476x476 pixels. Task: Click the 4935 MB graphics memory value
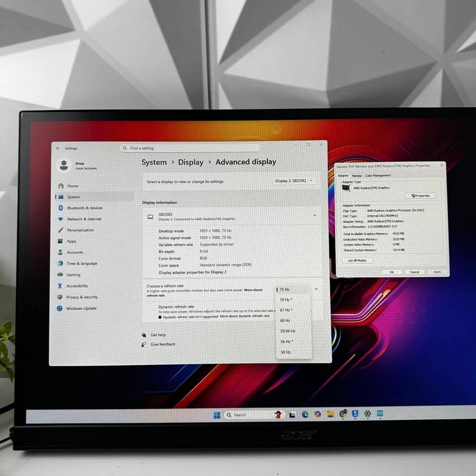pyautogui.click(x=398, y=234)
